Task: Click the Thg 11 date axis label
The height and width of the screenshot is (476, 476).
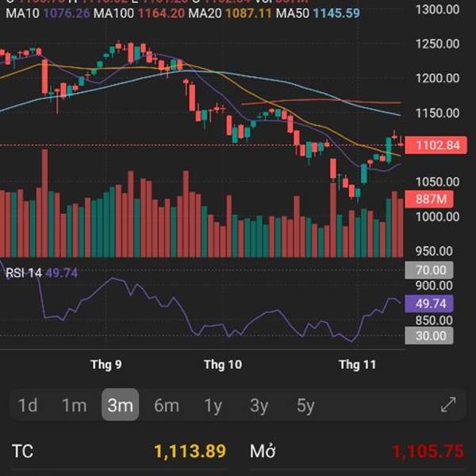Action: click(x=357, y=364)
